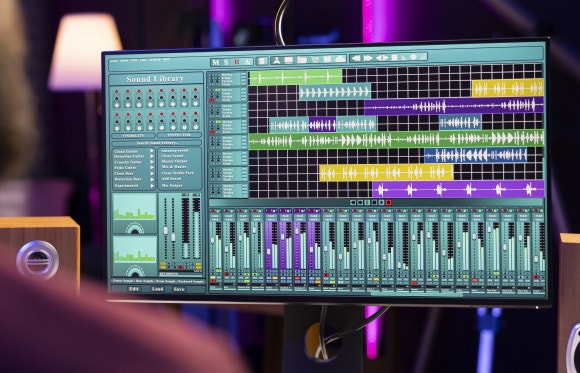580x373 pixels.
Task: Click the first purple mixer channel fader
Action: (x=269, y=251)
